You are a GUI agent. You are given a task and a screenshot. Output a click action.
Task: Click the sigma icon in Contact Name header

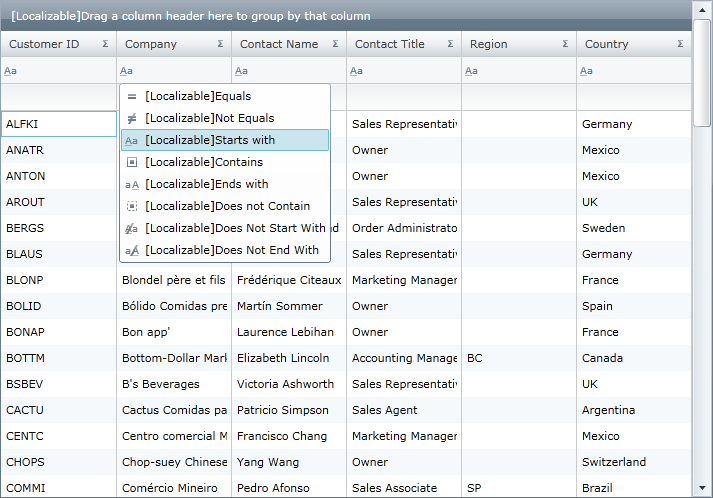tap(335, 44)
